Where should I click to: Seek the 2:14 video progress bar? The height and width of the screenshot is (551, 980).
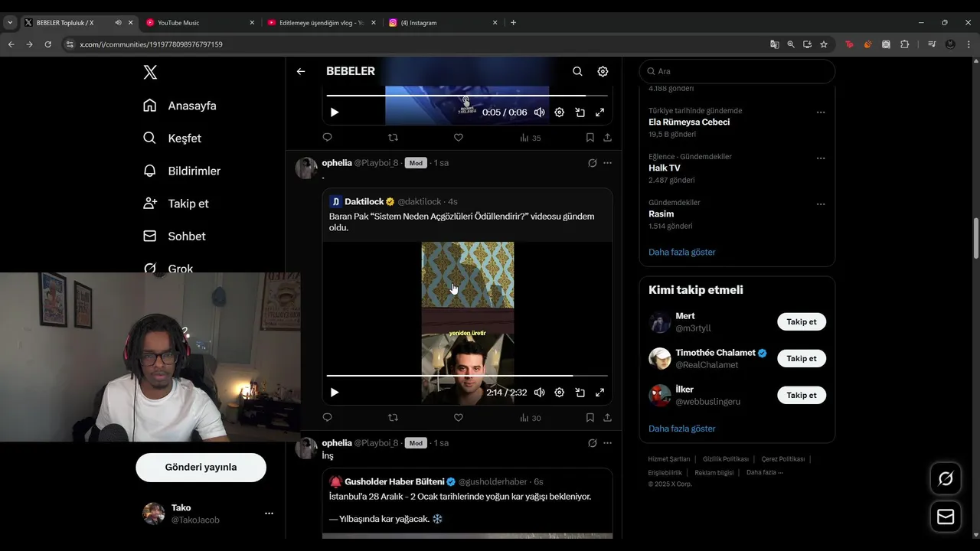pos(467,376)
